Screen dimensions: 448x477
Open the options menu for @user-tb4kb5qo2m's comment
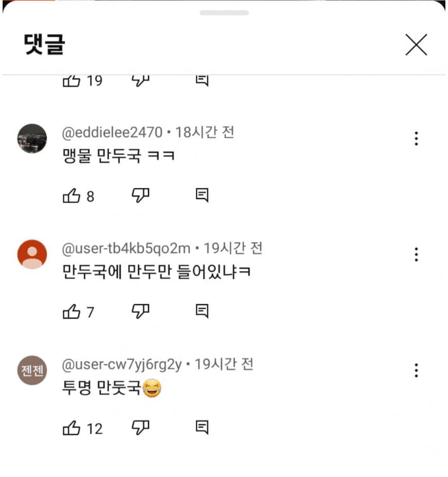tap(416, 254)
